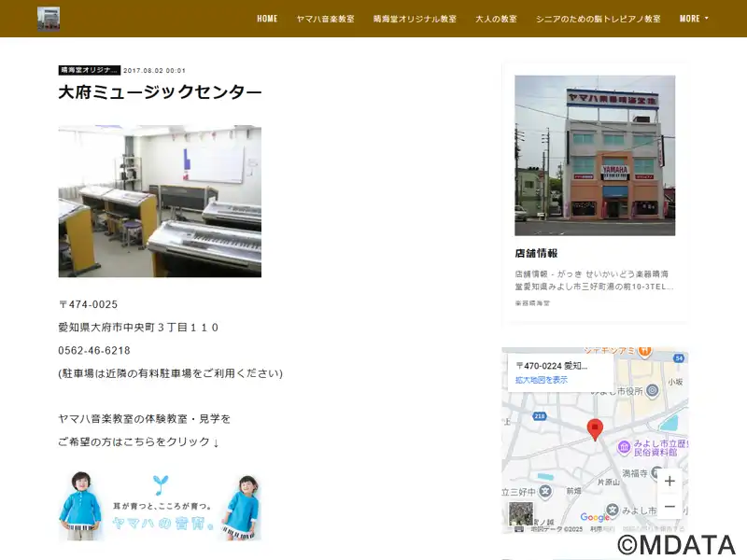Open the 店舗情報 card title
Image resolution: width=747 pixels, height=560 pixels.
(x=536, y=253)
